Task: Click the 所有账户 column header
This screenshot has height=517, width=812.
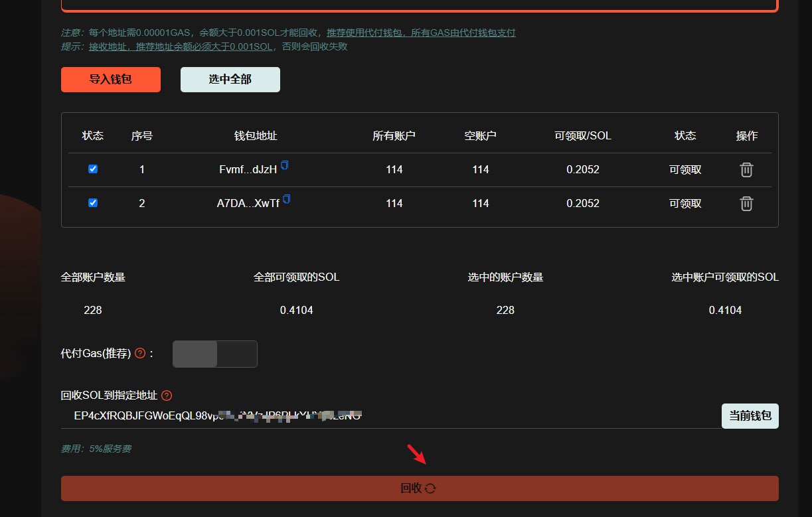Action: tap(394, 135)
